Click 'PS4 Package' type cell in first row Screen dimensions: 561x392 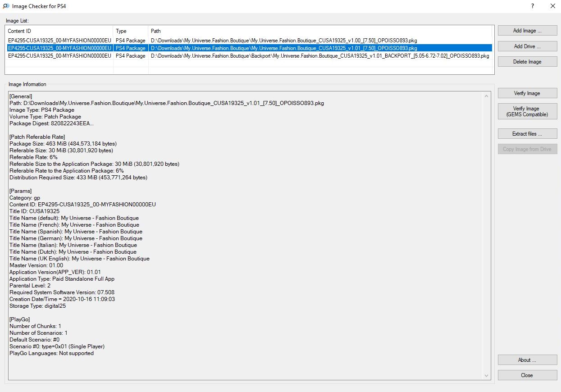pyautogui.click(x=131, y=41)
